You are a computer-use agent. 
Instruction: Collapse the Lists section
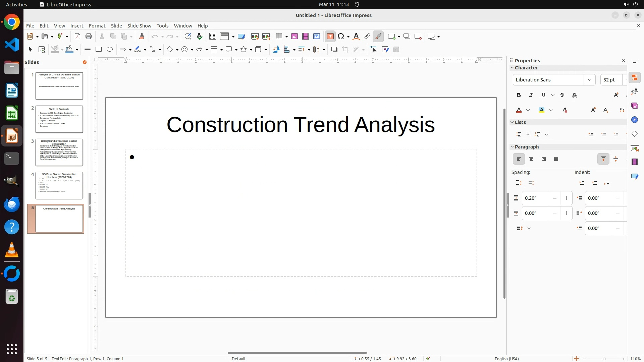[x=512, y=122]
